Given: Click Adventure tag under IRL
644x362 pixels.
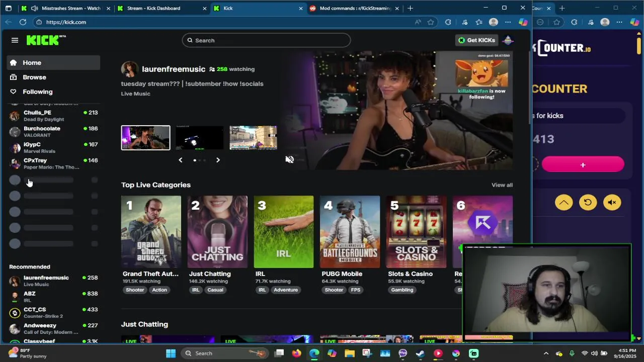Looking at the screenshot, I should click(286, 290).
